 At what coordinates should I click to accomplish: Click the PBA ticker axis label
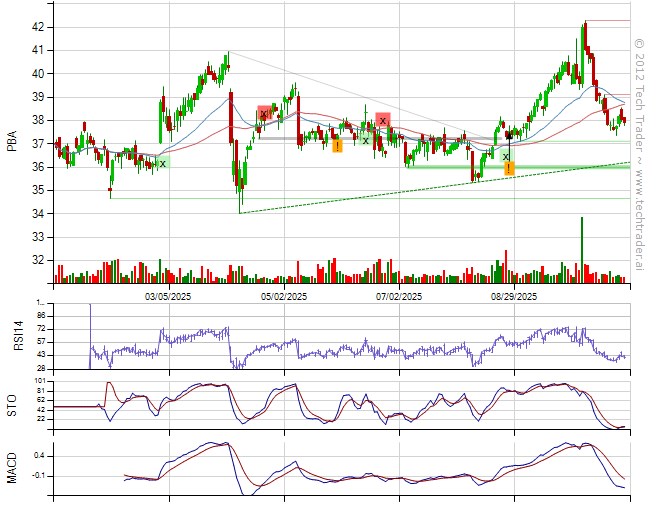[x=12, y=144]
